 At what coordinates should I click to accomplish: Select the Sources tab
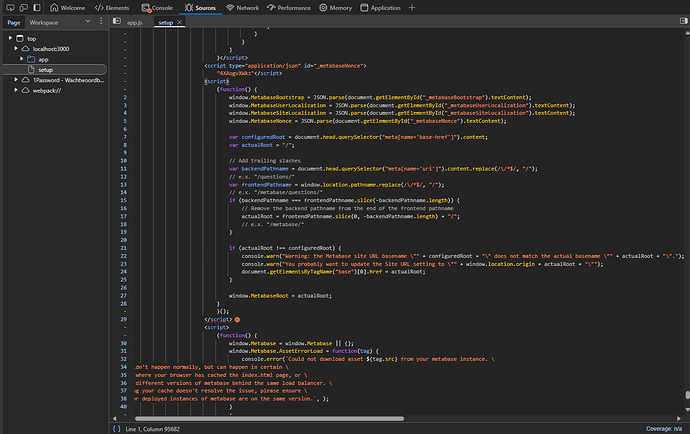[x=200, y=7]
